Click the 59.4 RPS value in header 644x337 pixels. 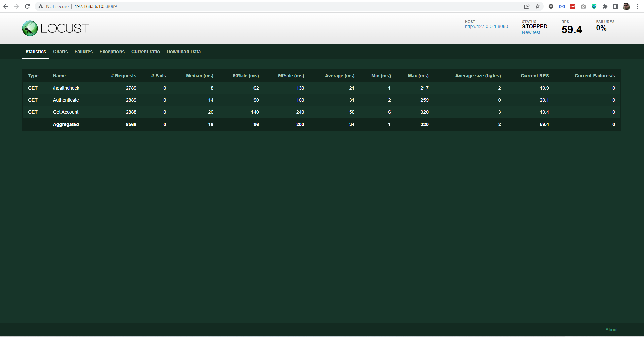click(x=572, y=30)
